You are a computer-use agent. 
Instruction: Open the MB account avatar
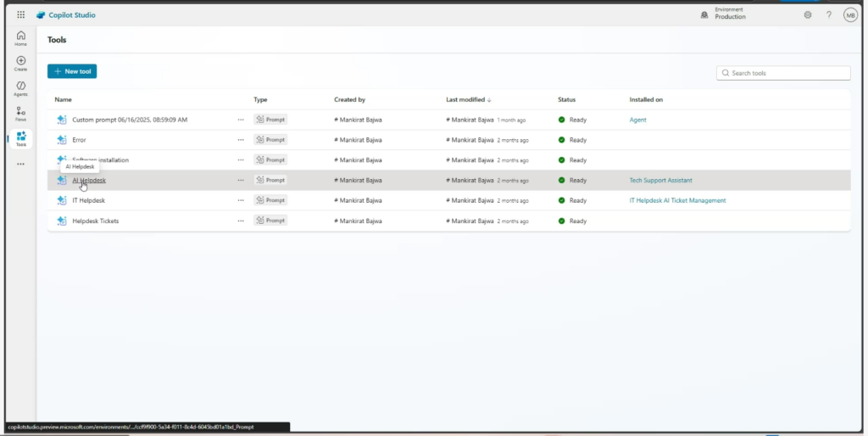[850, 15]
